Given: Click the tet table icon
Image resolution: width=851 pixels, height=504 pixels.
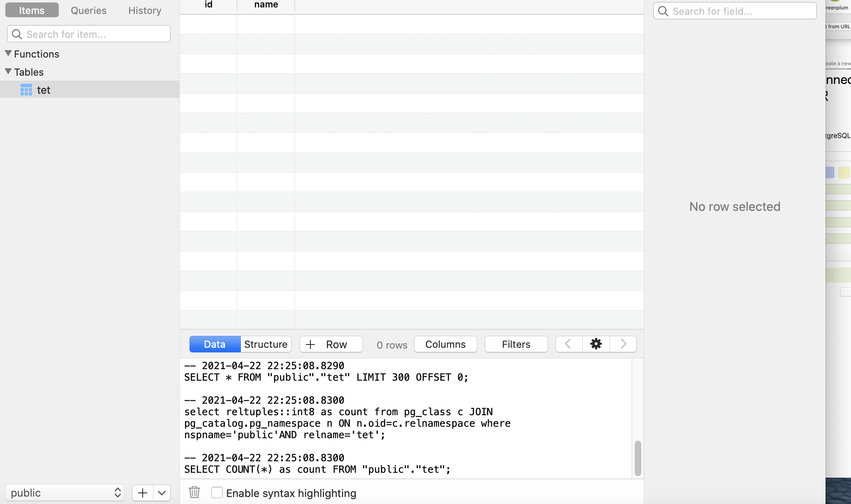Looking at the screenshot, I should click(x=26, y=90).
